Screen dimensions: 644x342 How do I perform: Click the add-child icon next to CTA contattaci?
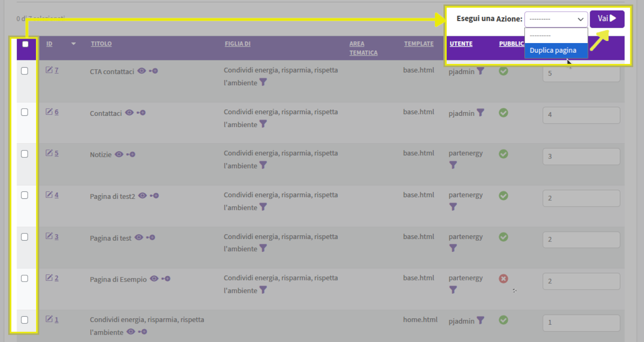point(153,71)
